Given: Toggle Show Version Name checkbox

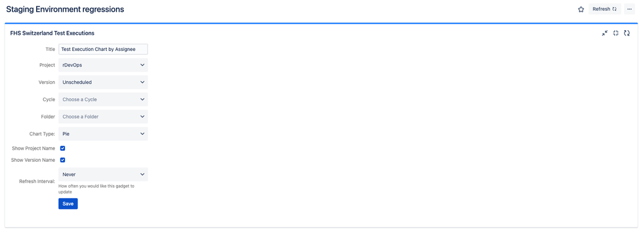Looking at the screenshot, I should (63, 160).
